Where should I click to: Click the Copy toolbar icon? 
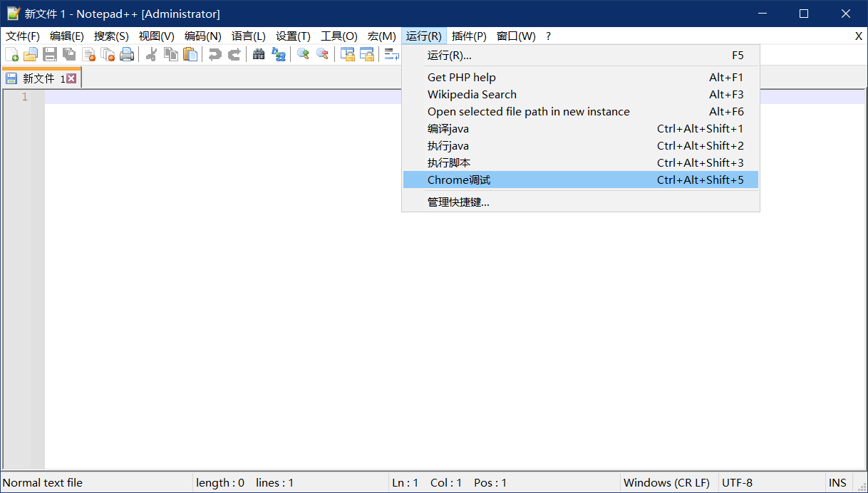pyautogui.click(x=171, y=54)
